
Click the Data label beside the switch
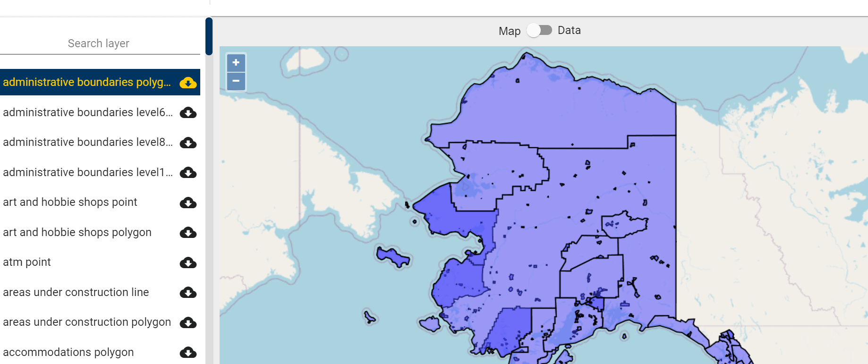pyautogui.click(x=569, y=30)
